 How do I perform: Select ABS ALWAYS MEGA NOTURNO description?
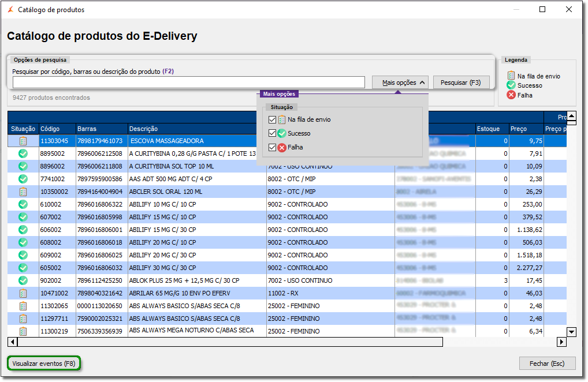(197, 331)
